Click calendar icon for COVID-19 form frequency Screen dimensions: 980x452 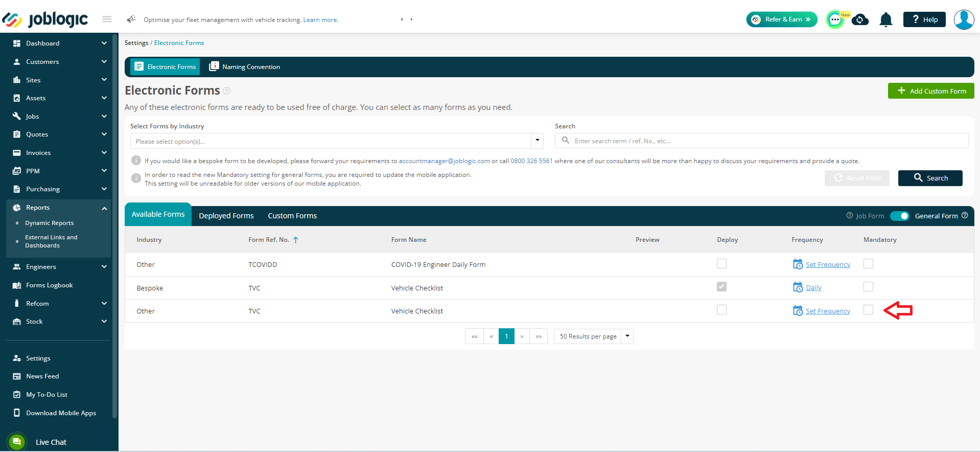[798, 264]
